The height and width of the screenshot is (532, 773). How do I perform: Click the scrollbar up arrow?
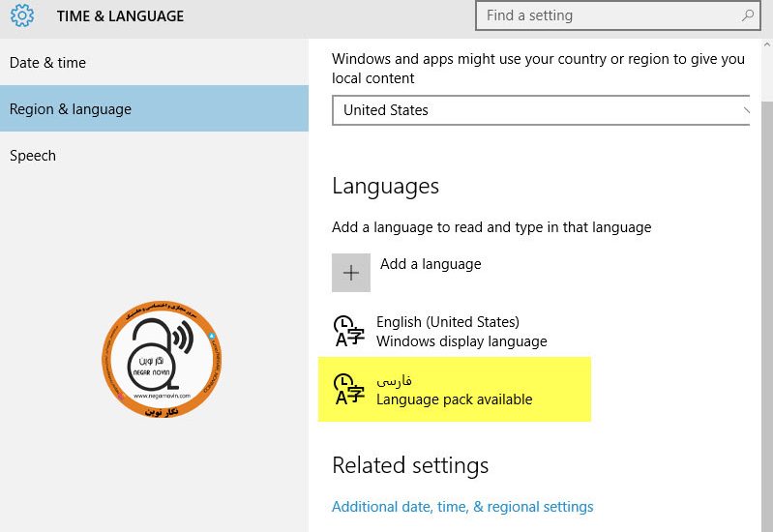(766, 44)
